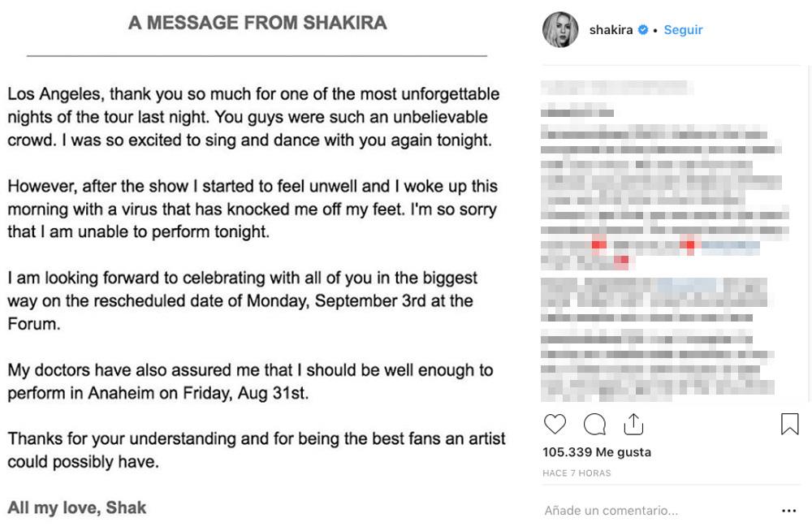Click the paragraph thanking fans for understanding
812x531 pixels.
coord(256,451)
